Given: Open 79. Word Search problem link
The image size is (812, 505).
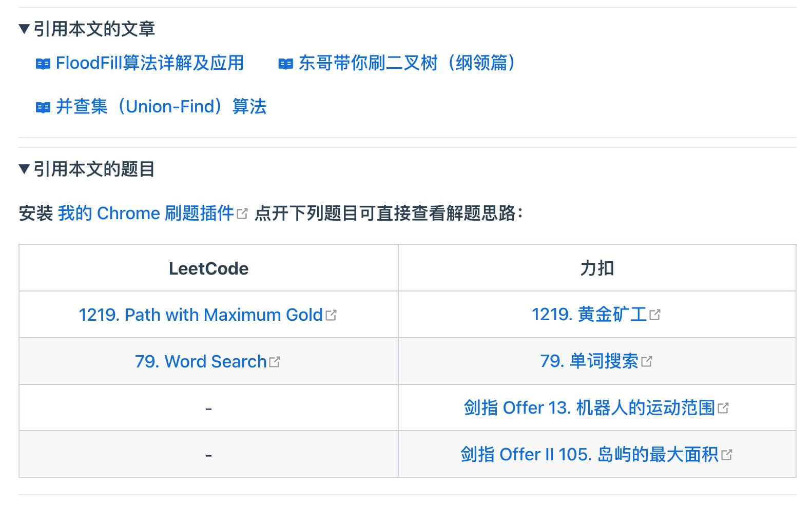Looking at the screenshot, I should (x=201, y=361).
